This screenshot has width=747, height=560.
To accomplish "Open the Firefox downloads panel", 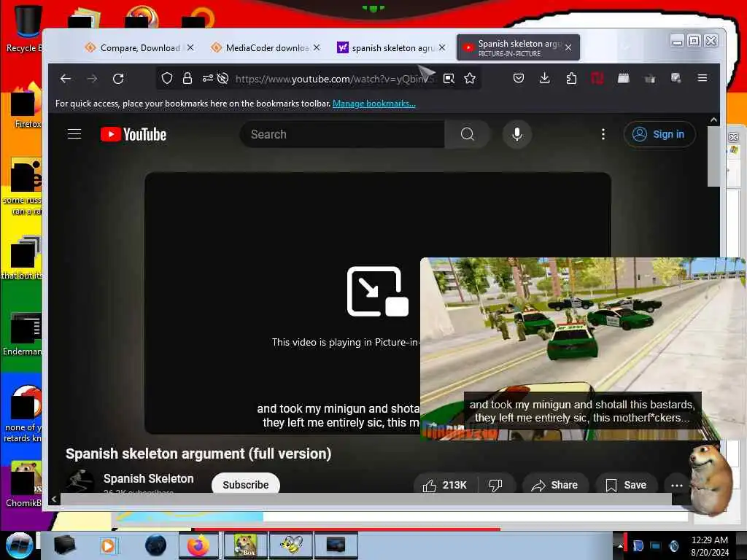I will pos(544,78).
